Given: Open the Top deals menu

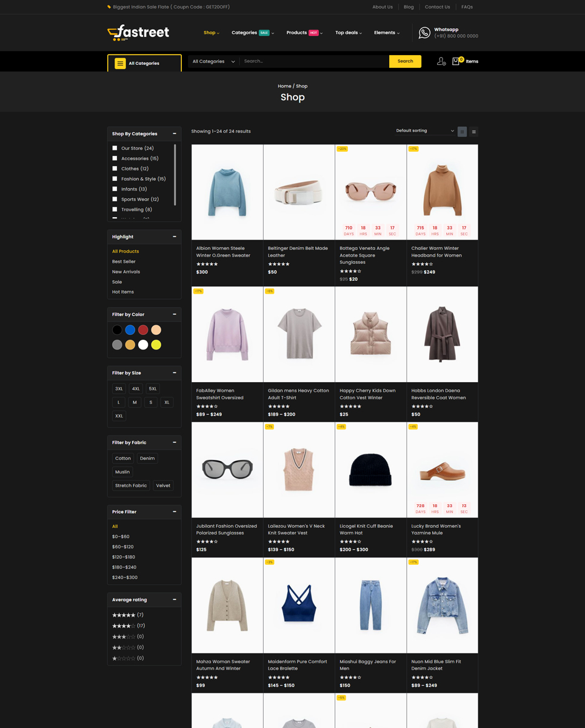Looking at the screenshot, I should 348,33.
